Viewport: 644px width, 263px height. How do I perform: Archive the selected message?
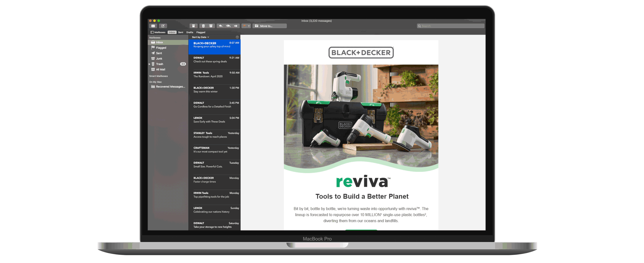(x=193, y=26)
